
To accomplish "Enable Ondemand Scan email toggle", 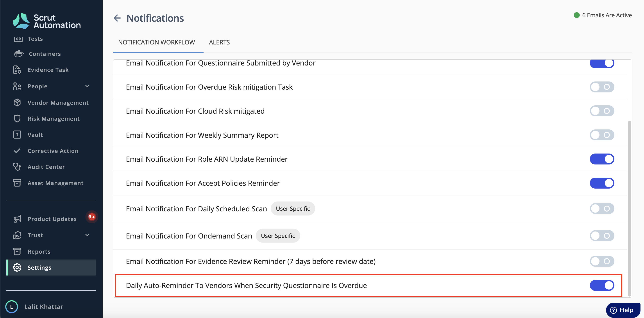I will click(x=602, y=236).
